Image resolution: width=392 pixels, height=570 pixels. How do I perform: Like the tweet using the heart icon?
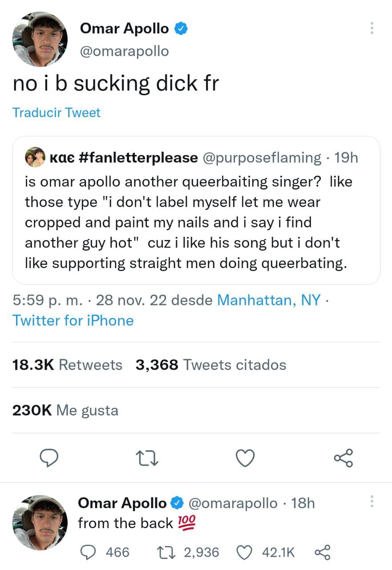[245, 458]
